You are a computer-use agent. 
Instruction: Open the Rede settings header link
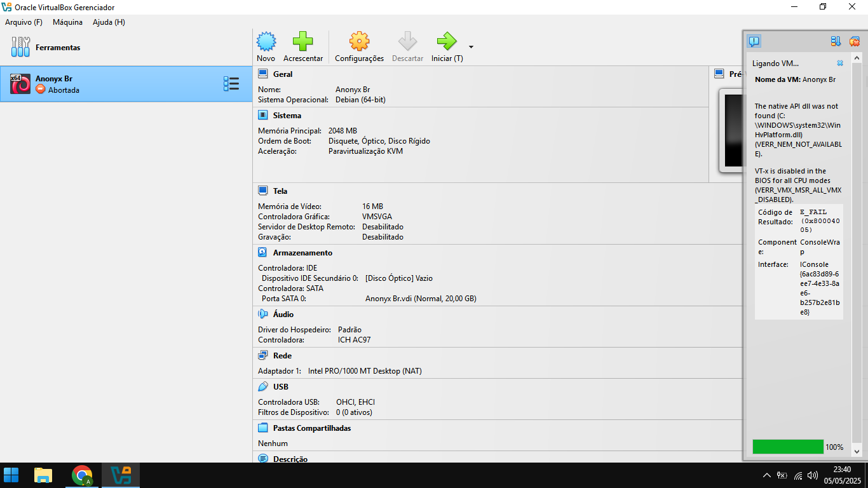coord(282,356)
